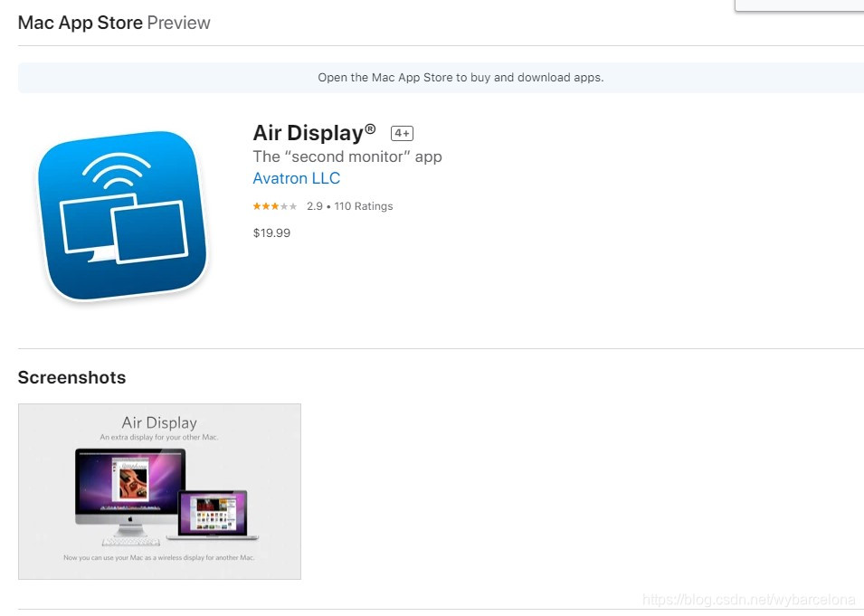This screenshot has width=864, height=616.
Task: Click the Preview label in header
Action: (x=178, y=23)
